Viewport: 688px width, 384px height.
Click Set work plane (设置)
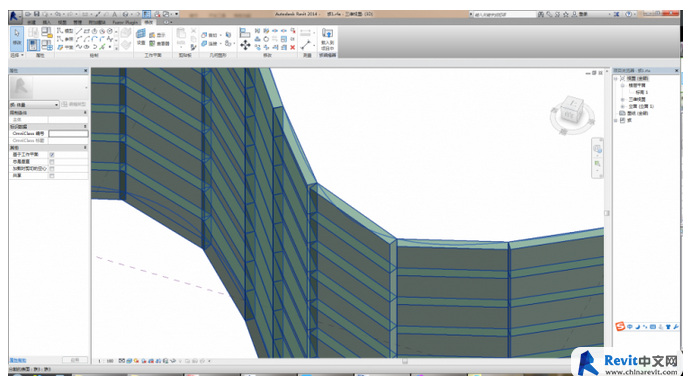(x=141, y=37)
